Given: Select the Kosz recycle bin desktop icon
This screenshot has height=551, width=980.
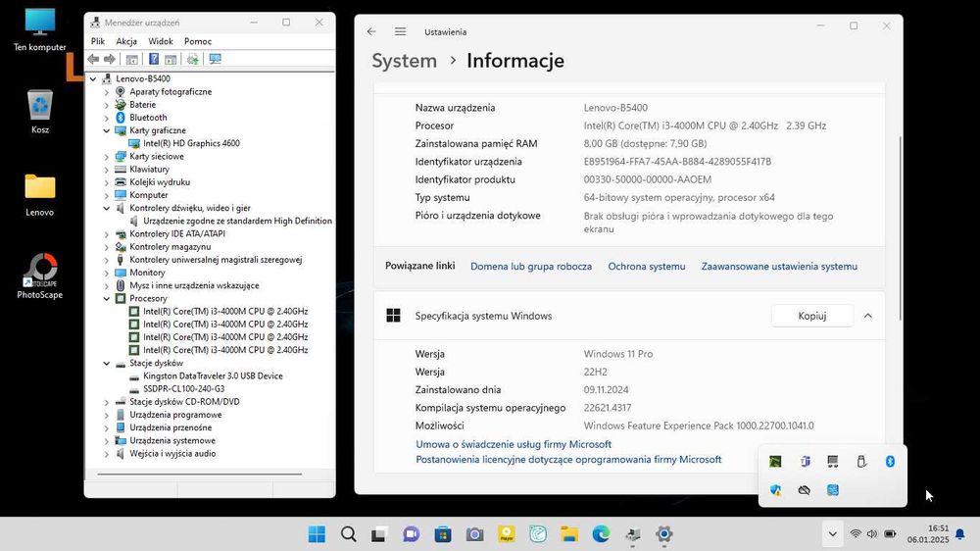Looking at the screenshot, I should click(40, 112).
